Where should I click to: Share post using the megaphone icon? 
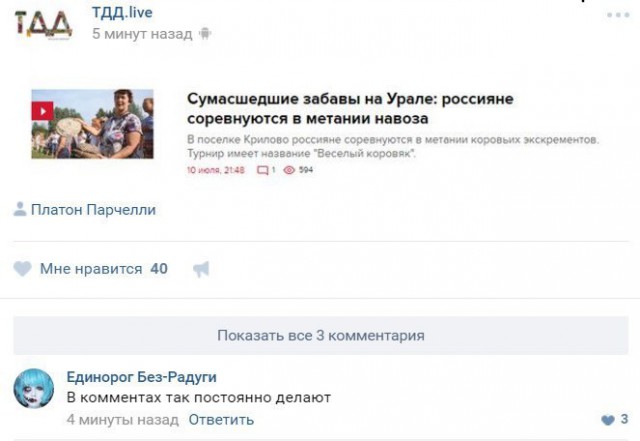coord(201,269)
